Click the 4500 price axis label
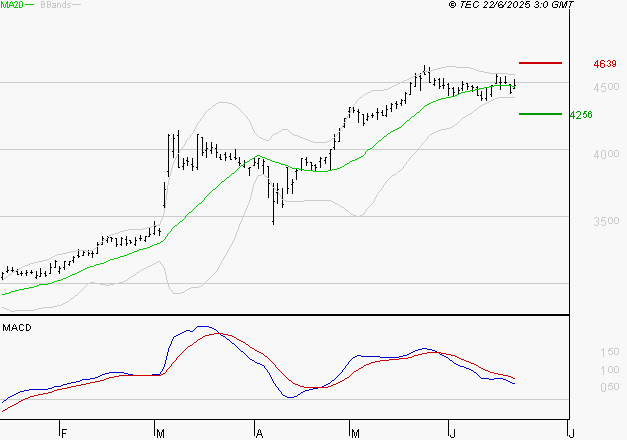The height and width of the screenshot is (440, 627). [x=606, y=87]
